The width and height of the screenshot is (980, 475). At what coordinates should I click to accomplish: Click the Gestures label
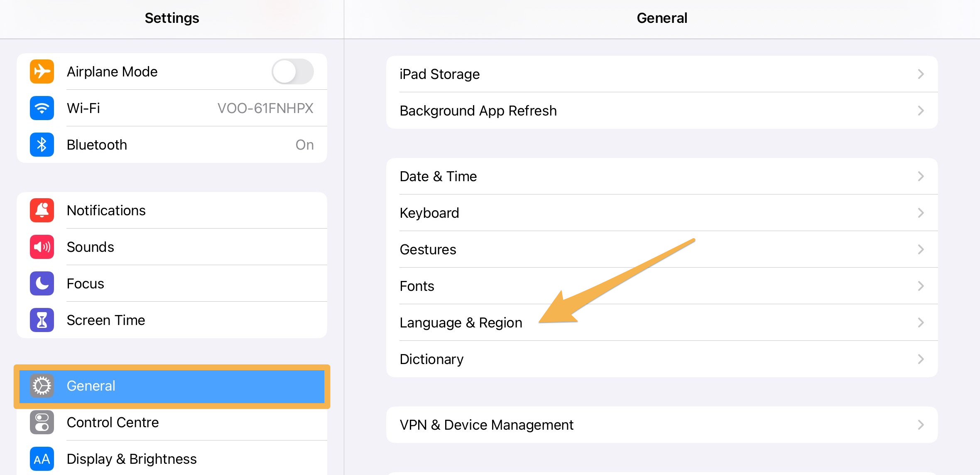[x=428, y=249]
